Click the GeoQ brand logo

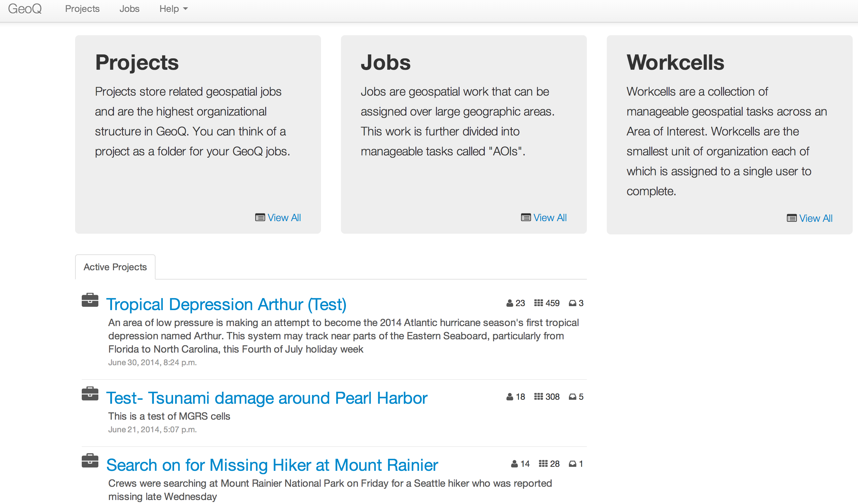click(x=25, y=9)
